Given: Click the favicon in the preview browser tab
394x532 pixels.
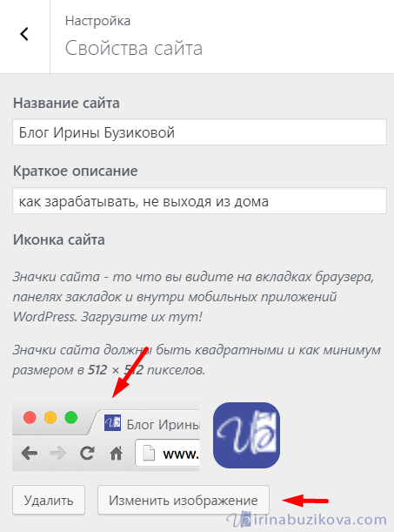Looking at the screenshot, I should click(112, 422).
